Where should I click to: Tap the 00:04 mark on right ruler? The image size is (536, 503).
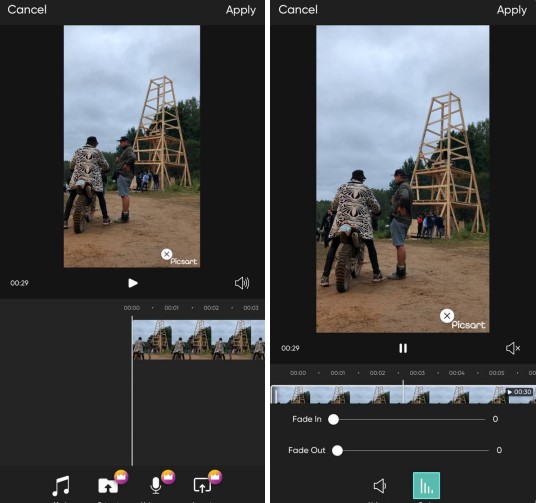[x=457, y=373]
